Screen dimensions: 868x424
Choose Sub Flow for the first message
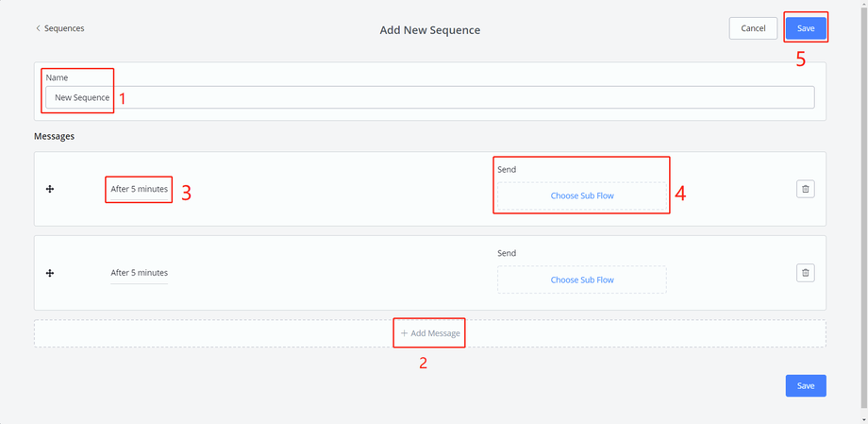pyautogui.click(x=581, y=195)
